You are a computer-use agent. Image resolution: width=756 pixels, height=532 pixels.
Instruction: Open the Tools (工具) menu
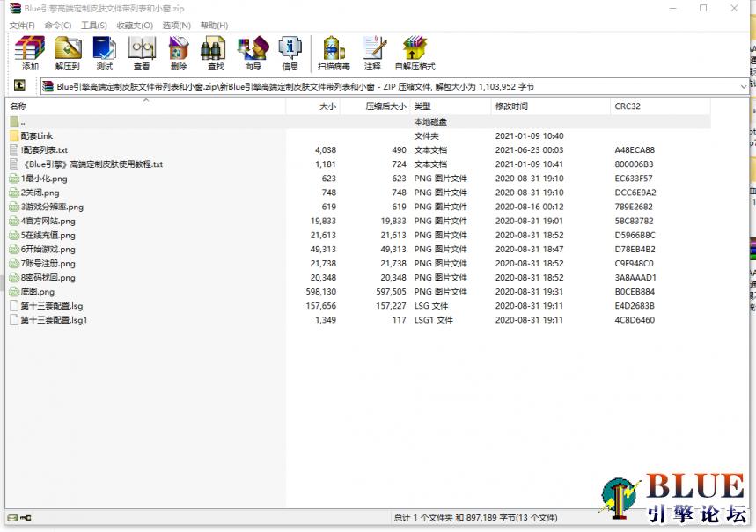point(94,26)
